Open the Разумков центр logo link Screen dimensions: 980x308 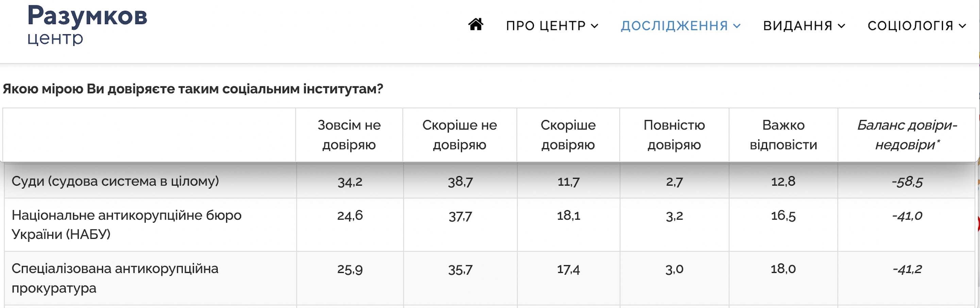pos(87,25)
